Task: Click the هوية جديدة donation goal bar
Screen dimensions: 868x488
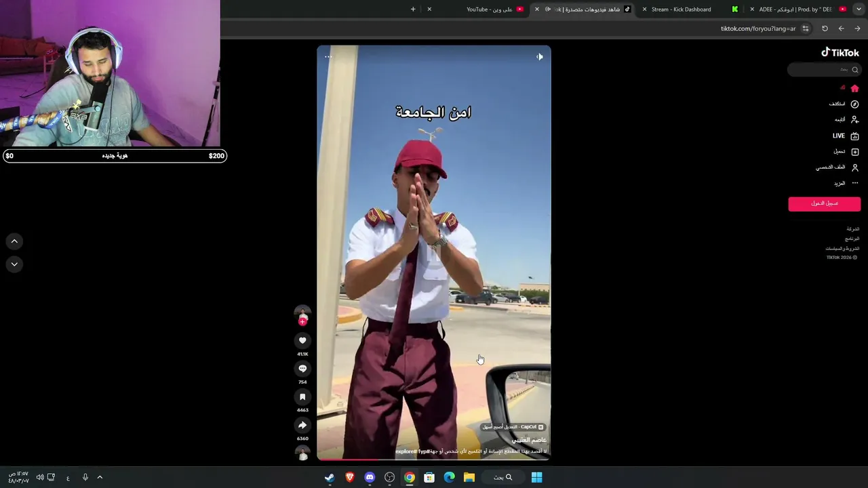Action: point(114,156)
